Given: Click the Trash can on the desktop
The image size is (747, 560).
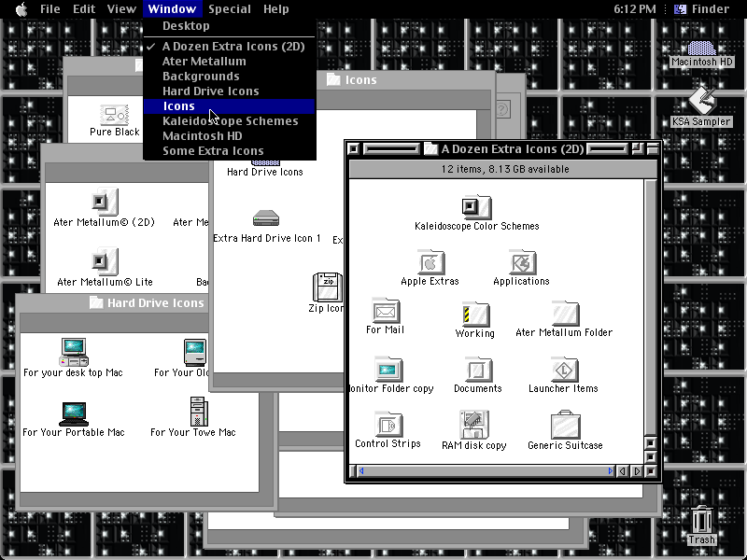Looking at the screenshot, I should coord(701,520).
